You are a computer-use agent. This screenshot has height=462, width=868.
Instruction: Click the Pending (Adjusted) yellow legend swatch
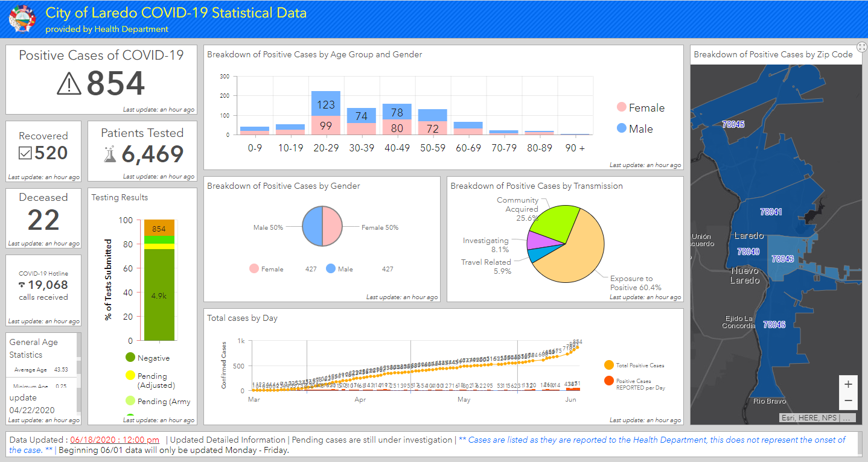130,376
